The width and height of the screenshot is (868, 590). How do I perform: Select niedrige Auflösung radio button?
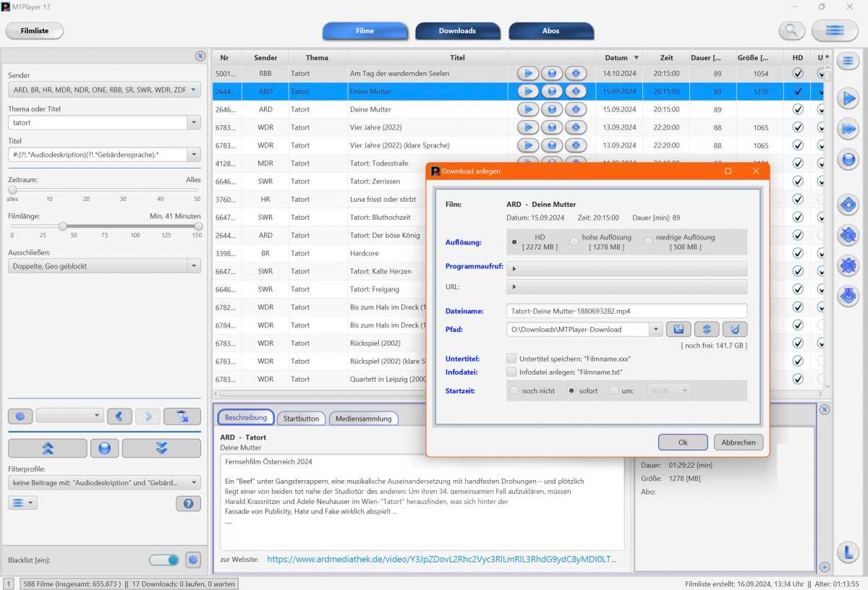(648, 242)
